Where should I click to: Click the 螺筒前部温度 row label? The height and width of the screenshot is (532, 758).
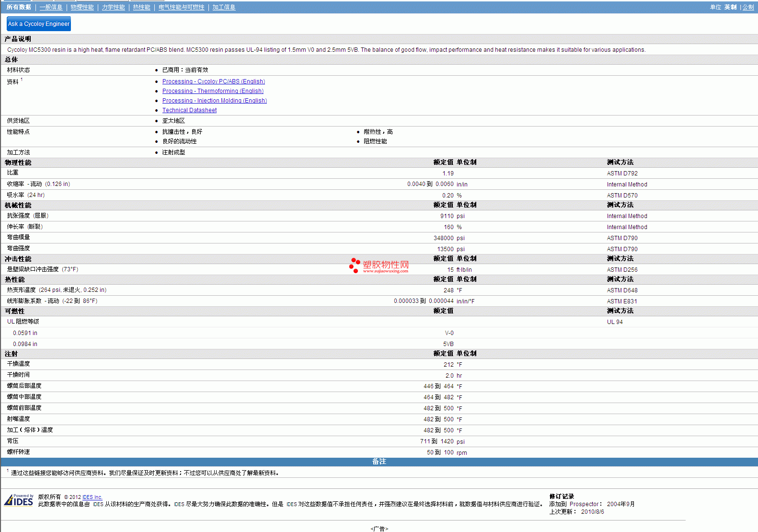[24, 408]
